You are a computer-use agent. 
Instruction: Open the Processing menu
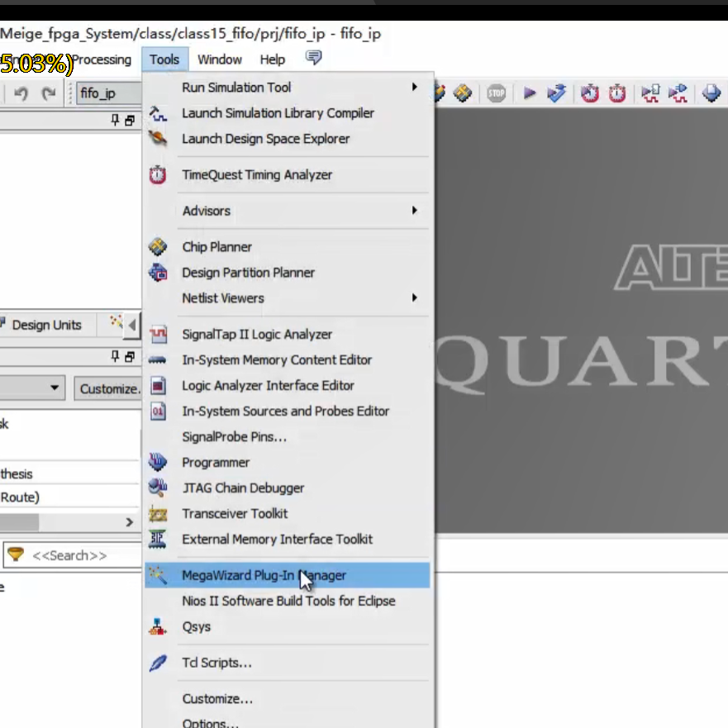click(102, 59)
